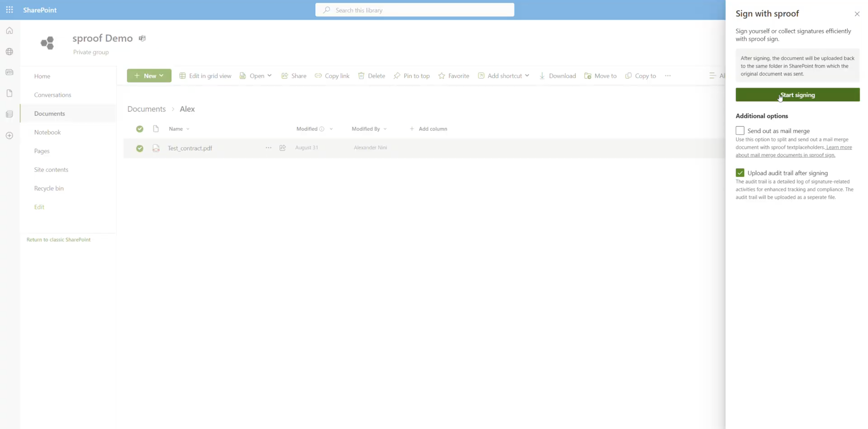The width and height of the screenshot is (868, 429).
Task: Open the My files page icon
Action: [9, 93]
